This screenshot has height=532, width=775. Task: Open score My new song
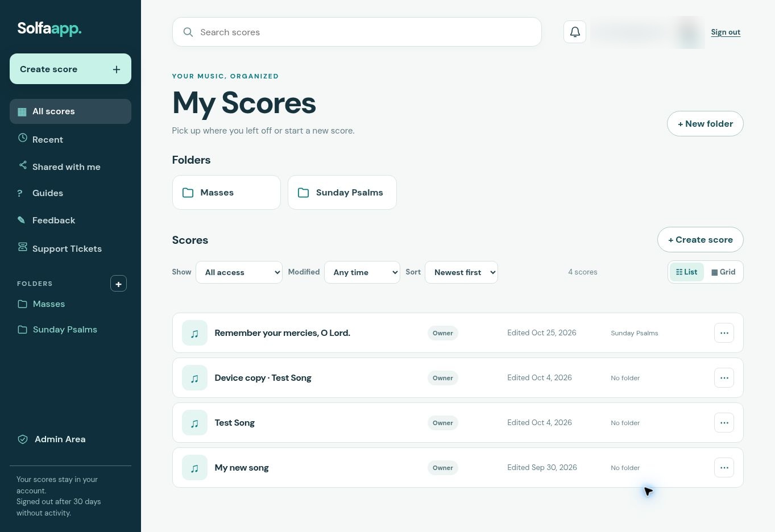pyautogui.click(x=242, y=468)
